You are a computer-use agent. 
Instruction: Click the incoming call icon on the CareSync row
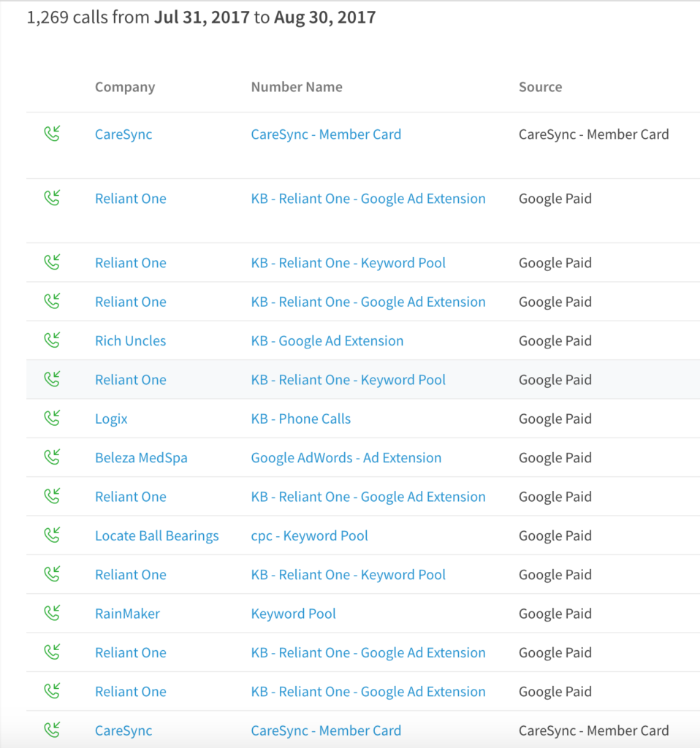tap(52, 134)
